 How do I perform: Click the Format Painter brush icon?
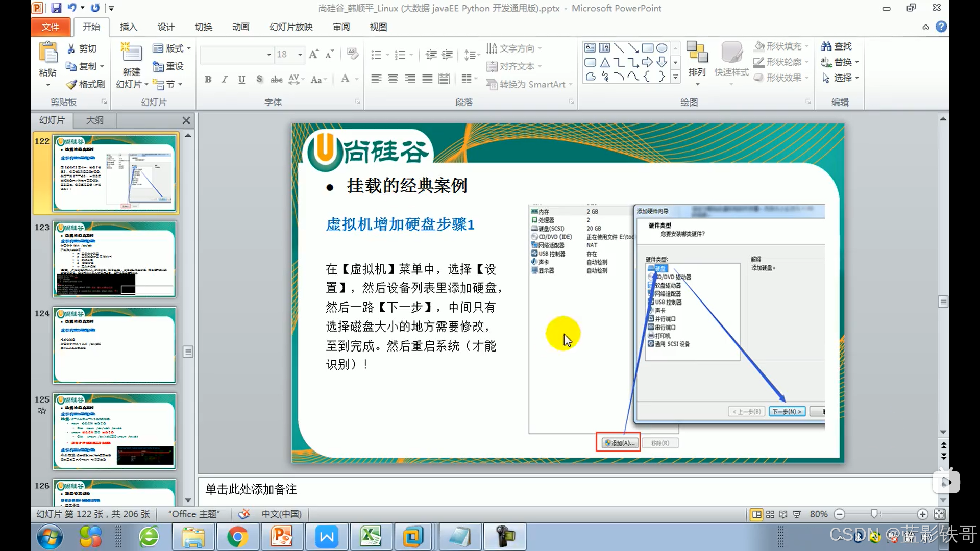(72, 84)
